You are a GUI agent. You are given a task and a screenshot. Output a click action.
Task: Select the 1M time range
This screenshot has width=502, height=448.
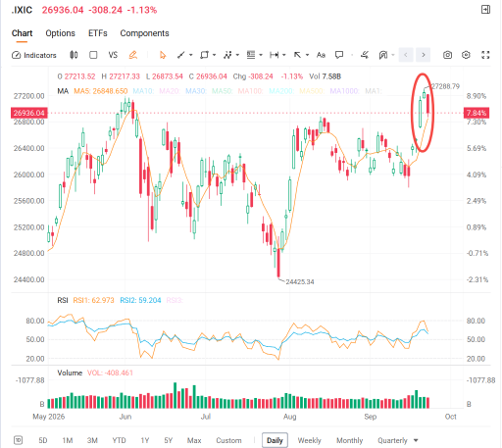point(68,440)
